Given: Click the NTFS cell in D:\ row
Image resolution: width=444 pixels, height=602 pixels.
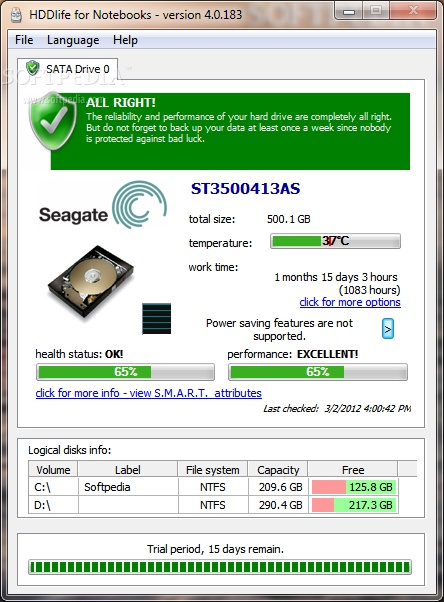Looking at the screenshot, I should click(212, 504).
